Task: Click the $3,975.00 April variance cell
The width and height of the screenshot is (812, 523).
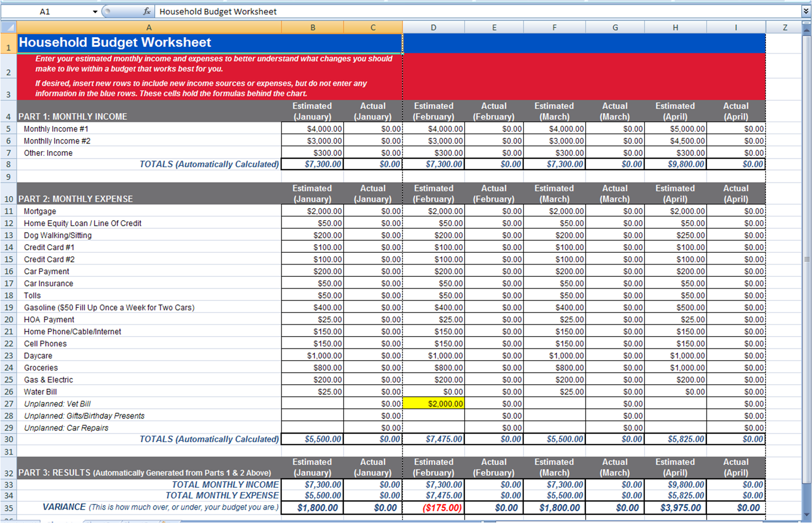Action: (x=676, y=508)
